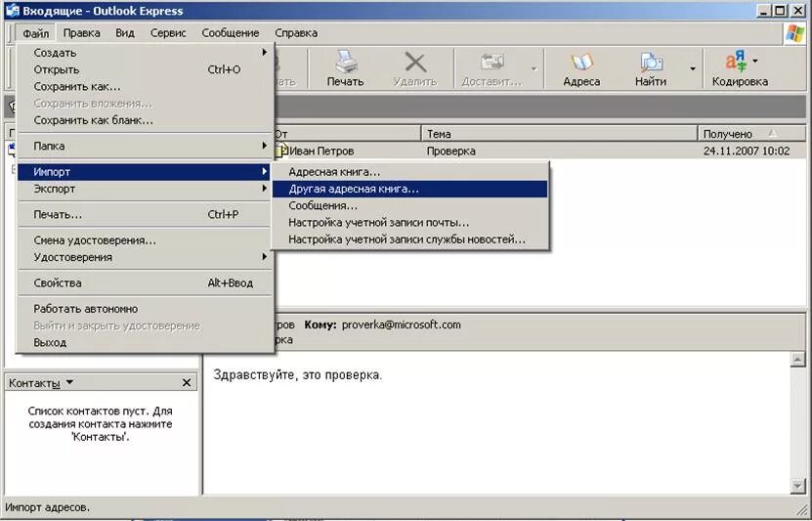Select Свойства menu entry
The width and height of the screenshot is (812, 521).
click(145, 282)
